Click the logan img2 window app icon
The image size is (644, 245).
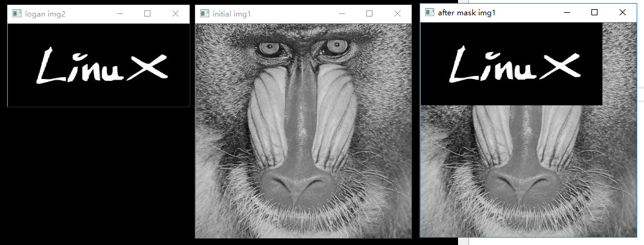[x=17, y=13]
